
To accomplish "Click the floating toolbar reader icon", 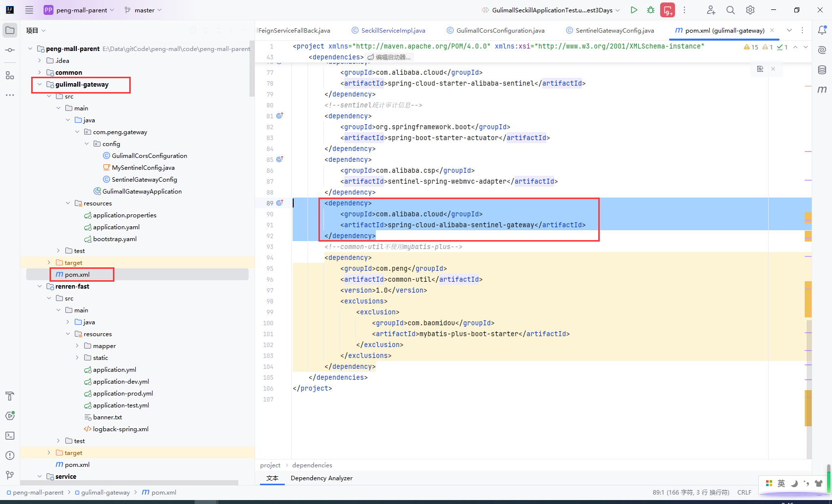I will pyautogui.click(x=760, y=69).
